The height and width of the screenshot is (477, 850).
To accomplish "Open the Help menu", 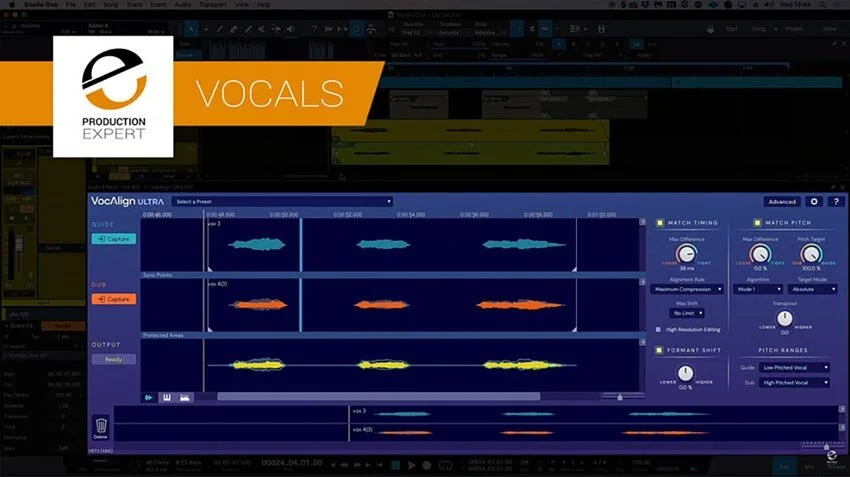I will coord(263,4).
